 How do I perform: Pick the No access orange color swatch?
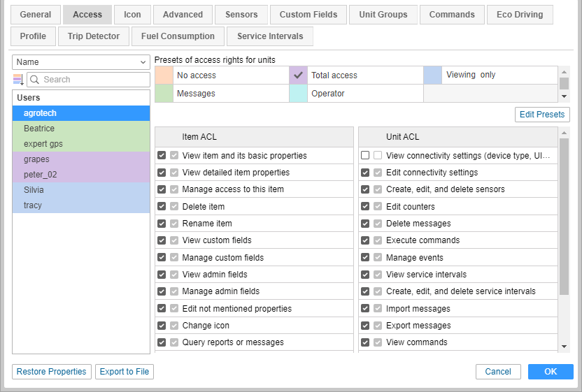164,75
